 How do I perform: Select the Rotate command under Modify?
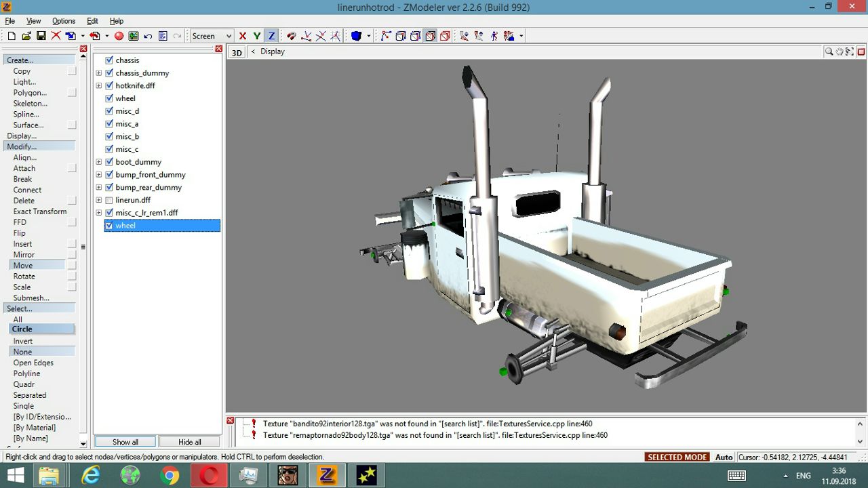click(24, 277)
